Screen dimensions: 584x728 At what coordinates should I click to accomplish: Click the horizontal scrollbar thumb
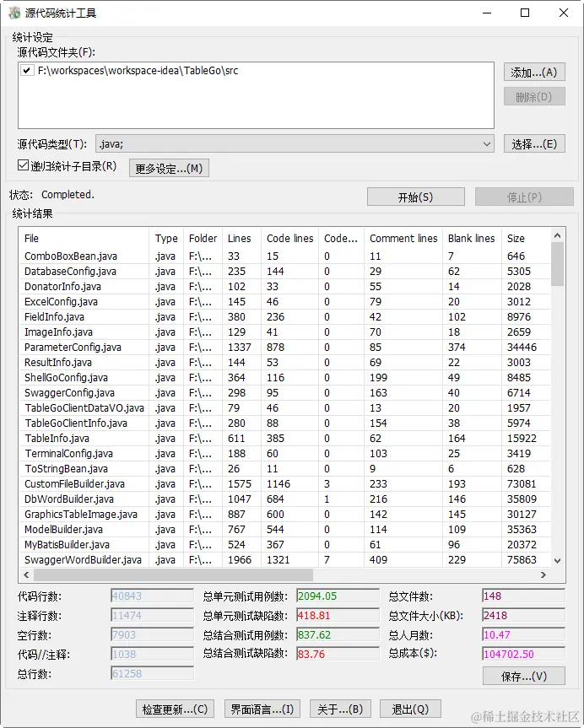click(x=173, y=574)
